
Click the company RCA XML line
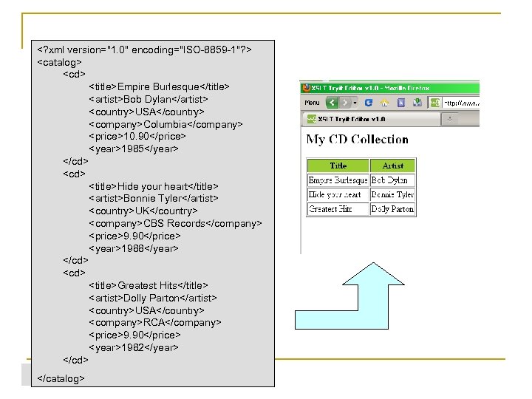(x=154, y=323)
